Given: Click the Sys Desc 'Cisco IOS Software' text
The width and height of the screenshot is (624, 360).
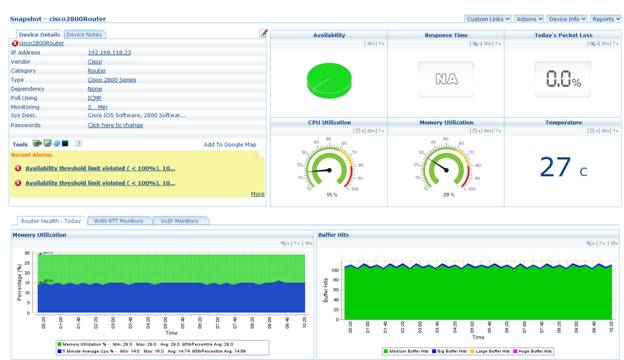Looking at the screenshot, I should (x=136, y=115).
